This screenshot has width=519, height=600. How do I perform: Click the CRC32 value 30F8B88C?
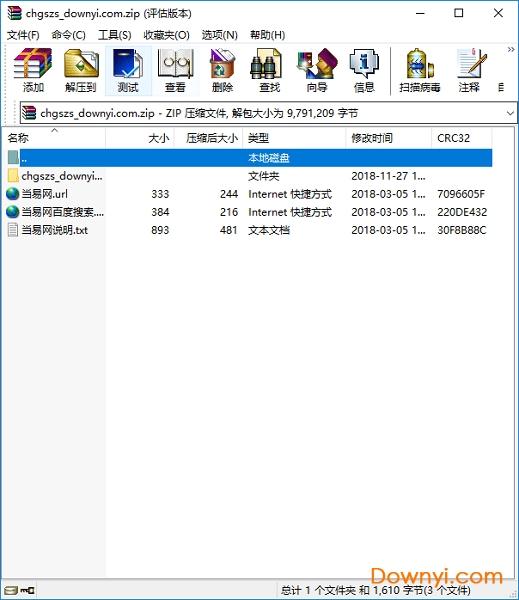tap(462, 230)
